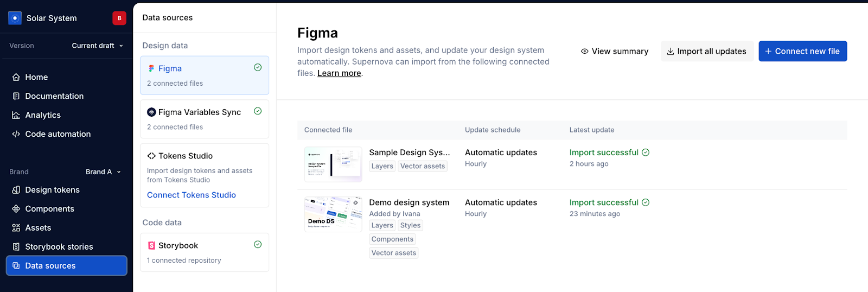Click Layers tag under Sample Design System
The image size is (868, 292).
(382, 166)
